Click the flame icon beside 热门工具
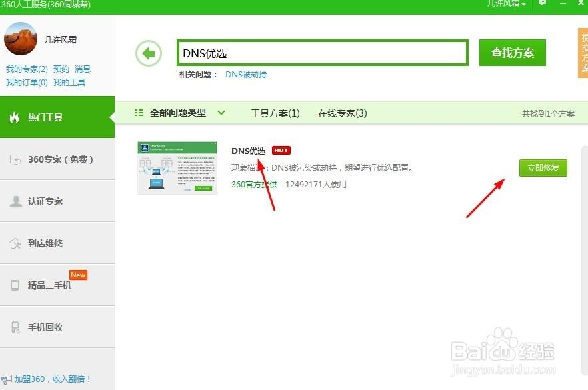Image resolution: width=588 pixels, height=390 pixels. coord(14,117)
